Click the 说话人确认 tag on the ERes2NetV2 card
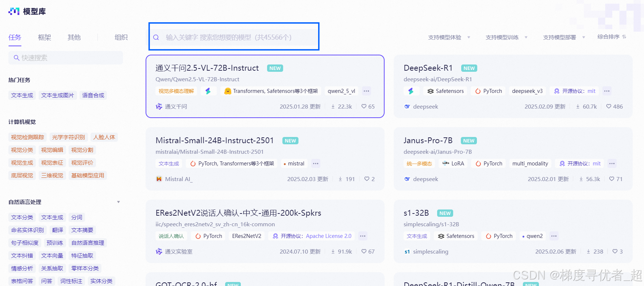 click(171, 236)
